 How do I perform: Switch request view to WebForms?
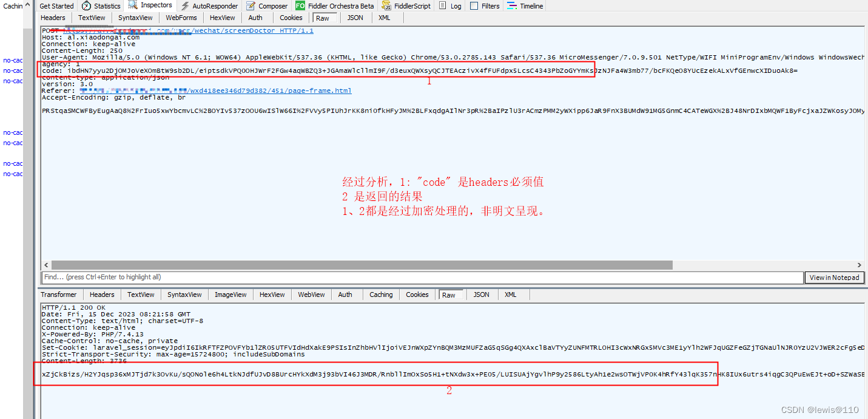click(x=181, y=18)
